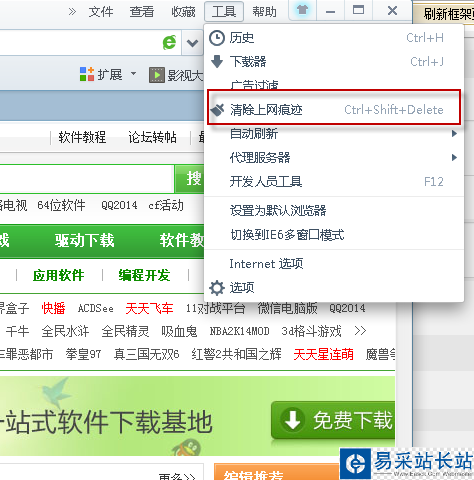Open the red 天天星连萌 link
The width and height of the screenshot is (474, 480).
point(323,354)
